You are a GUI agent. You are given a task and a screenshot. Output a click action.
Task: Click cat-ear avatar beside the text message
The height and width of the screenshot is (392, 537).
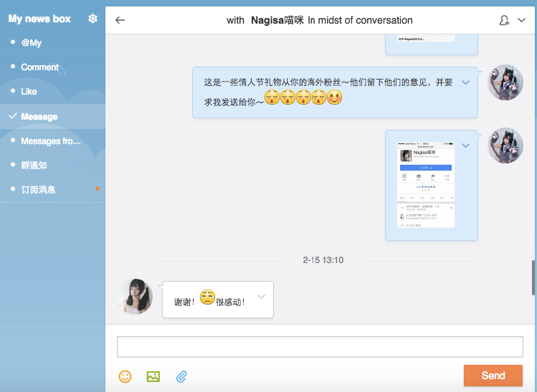tap(505, 82)
